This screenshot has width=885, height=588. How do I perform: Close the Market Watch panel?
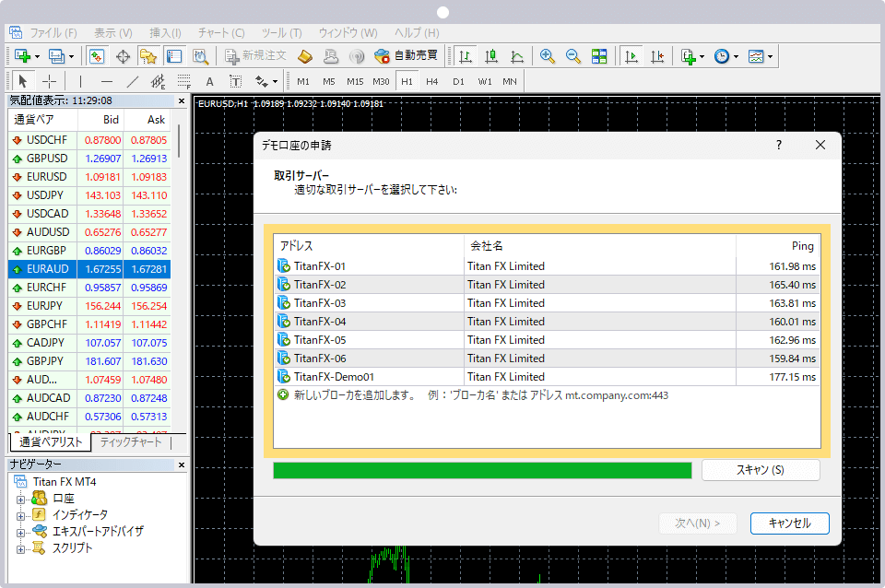[x=182, y=101]
